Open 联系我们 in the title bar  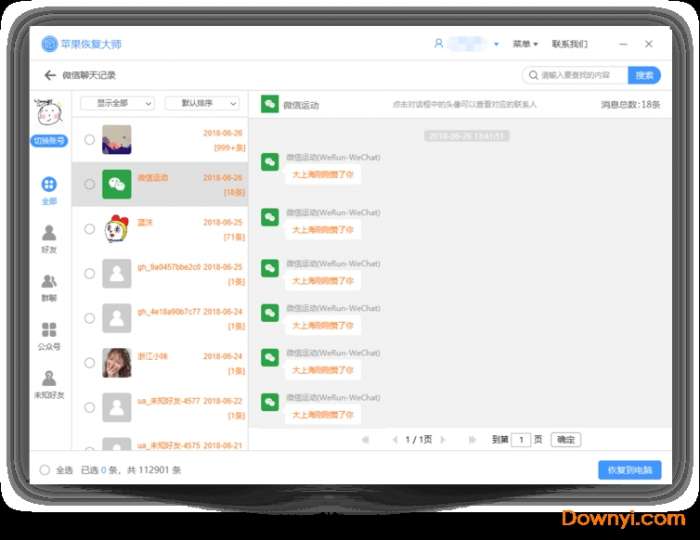pyautogui.click(x=570, y=44)
